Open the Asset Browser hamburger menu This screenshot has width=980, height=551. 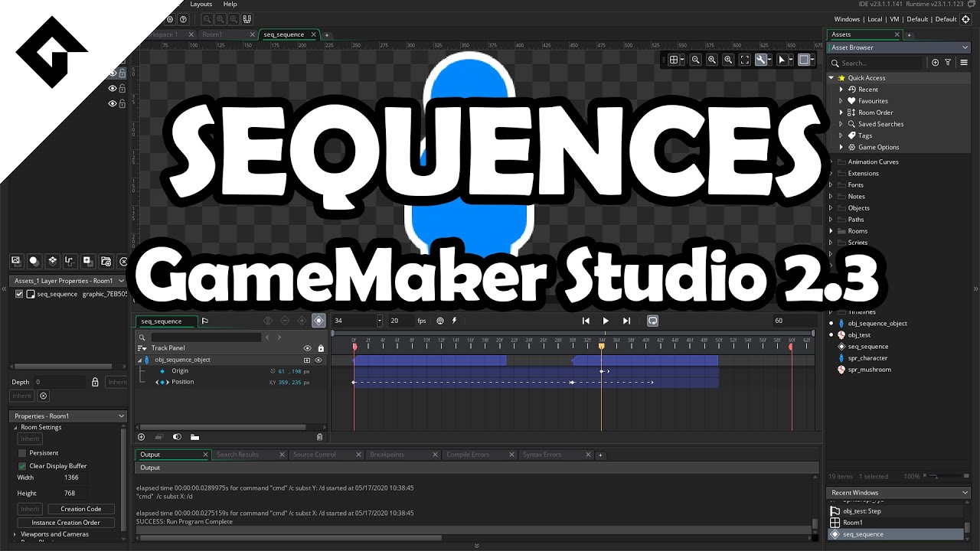[964, 63]
